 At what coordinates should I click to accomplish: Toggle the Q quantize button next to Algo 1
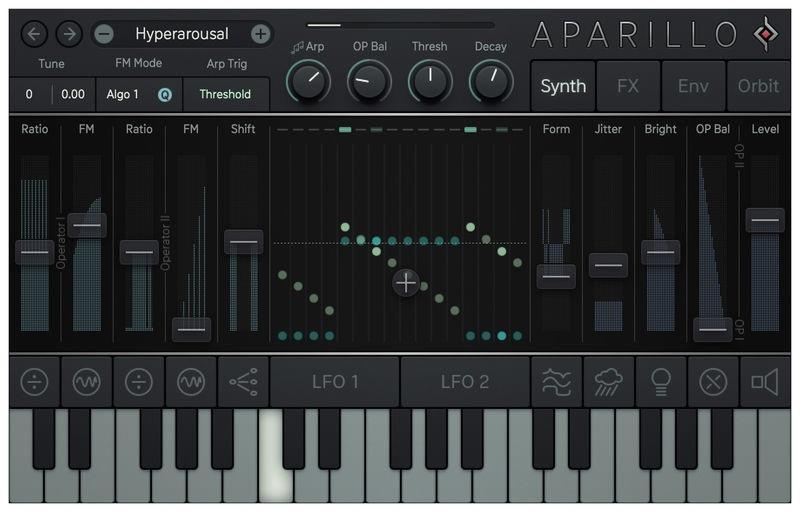tap(165, 95)
